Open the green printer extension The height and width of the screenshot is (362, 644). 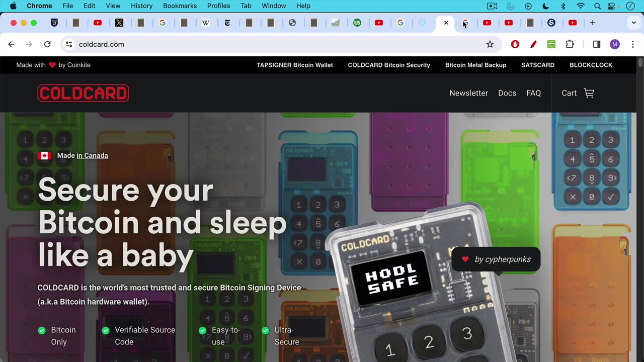tap(551, 44)
